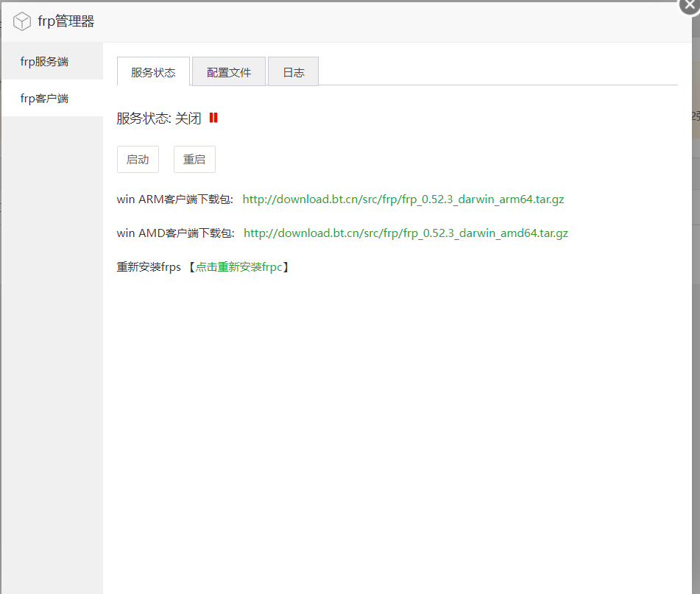Click the frp管理器 title text
This screenshot has height=594, width=700.
coord(66,21)
